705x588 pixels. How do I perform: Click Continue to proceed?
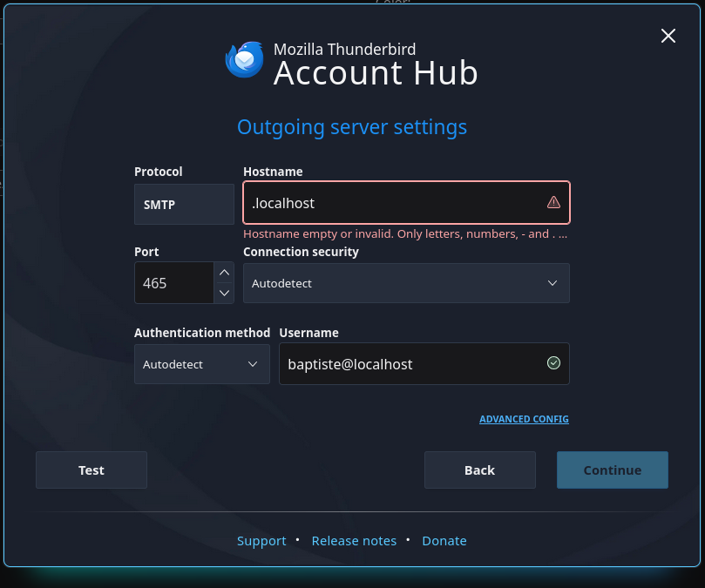point(612,470)
